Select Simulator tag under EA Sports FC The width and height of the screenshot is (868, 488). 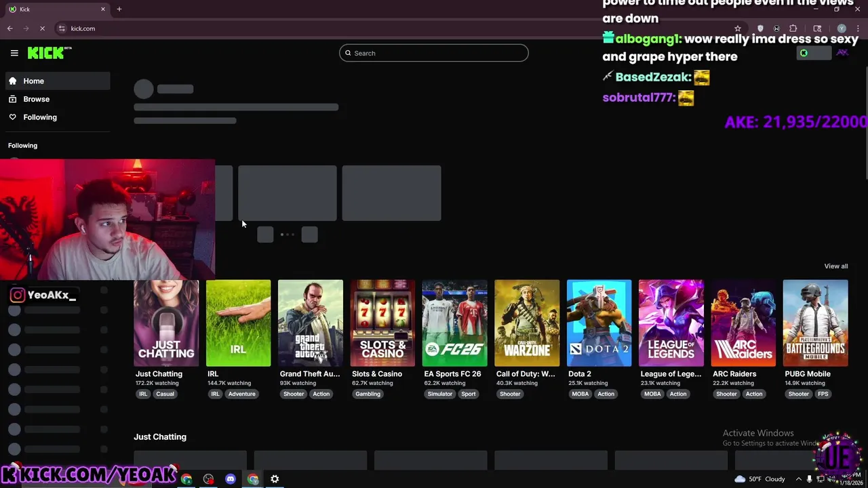[440, 394]
